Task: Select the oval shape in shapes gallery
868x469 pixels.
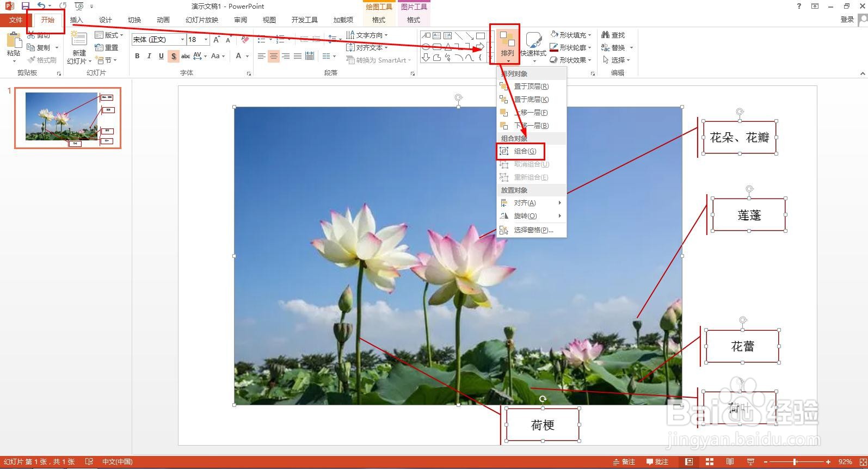Action: click(x=426, y=47)
